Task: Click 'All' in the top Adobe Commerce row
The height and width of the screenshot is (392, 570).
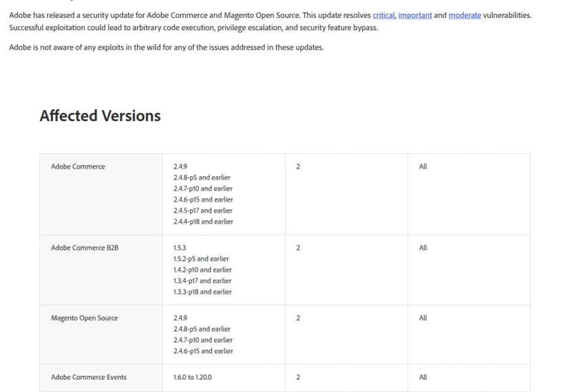Action: coord(423,166)
